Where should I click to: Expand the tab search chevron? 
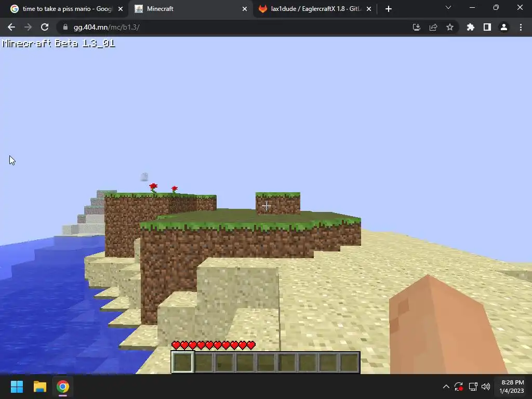coord(448,7)
